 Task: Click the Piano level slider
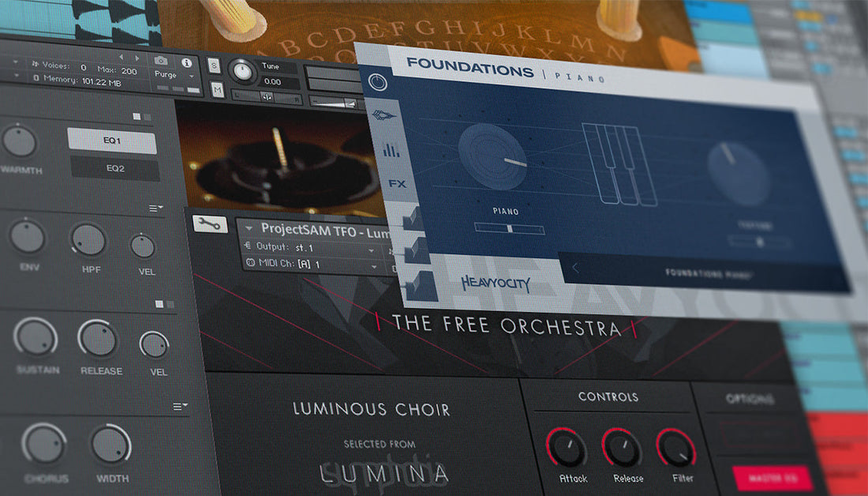(x=509, y=228)
